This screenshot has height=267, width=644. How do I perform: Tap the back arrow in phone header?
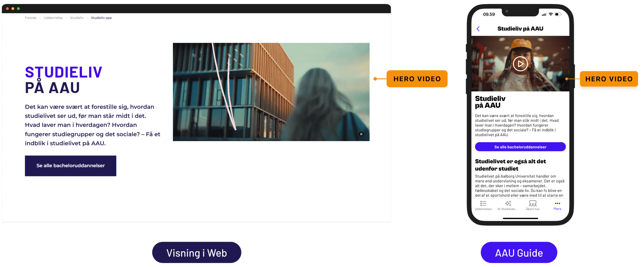point(478,29)
